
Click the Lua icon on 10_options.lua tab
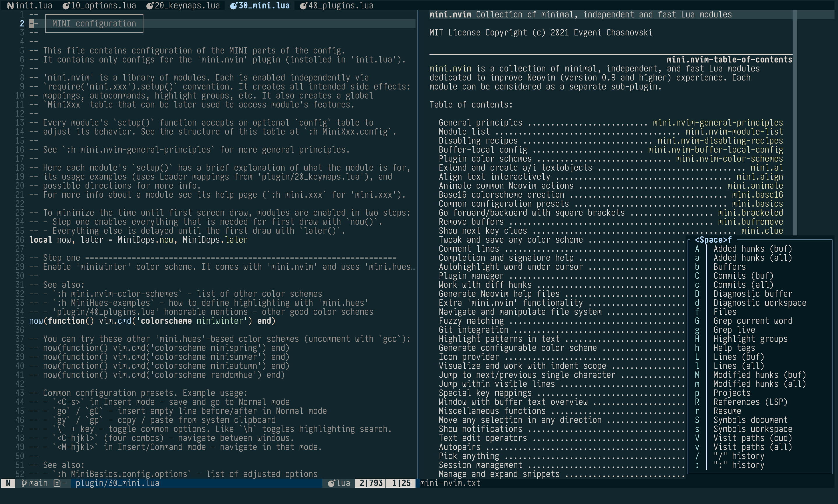[66, 6]
